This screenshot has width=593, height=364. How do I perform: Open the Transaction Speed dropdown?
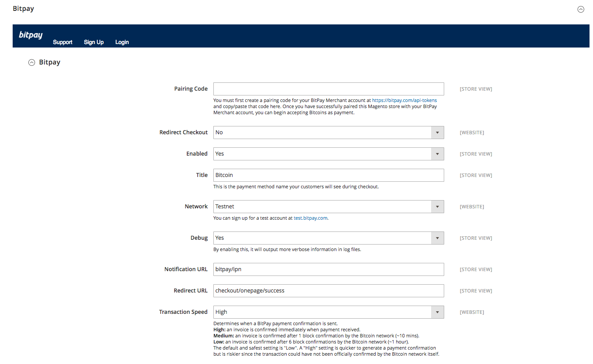click(x=329, y=312)
